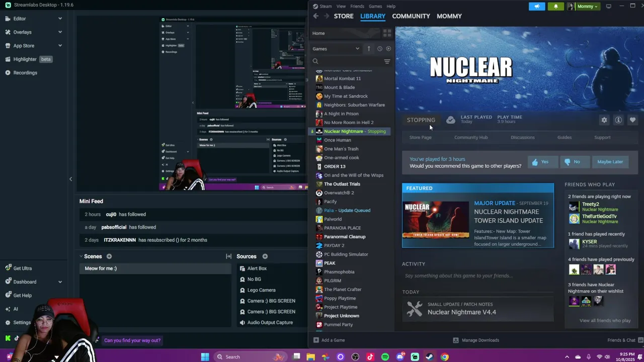Open the Games filter dropdown in library
The height and width of the screenshot is (362, 644).
tap(336, 49)
